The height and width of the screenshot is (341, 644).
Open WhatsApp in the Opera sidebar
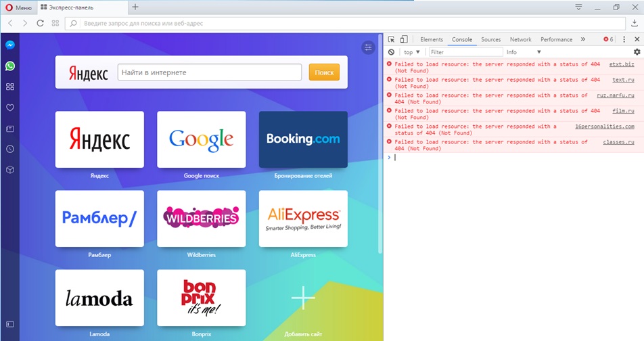click(x=10, y=66)
